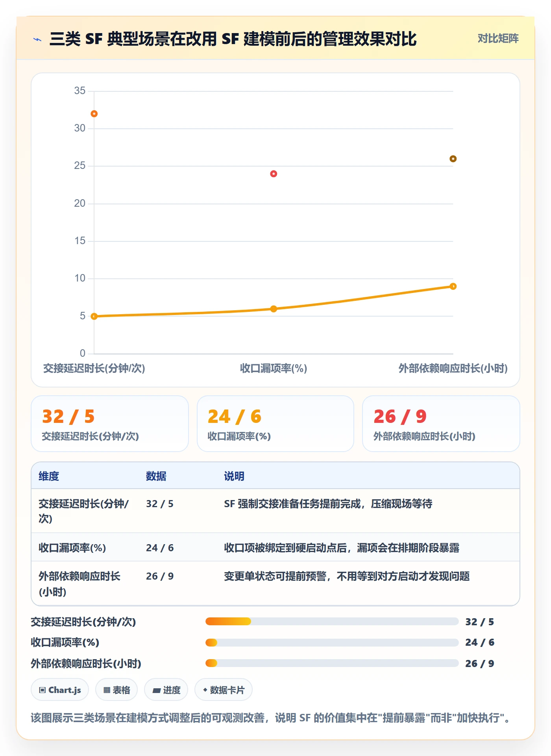Click the text '收口项被绑定到硬启动点后，漏项会在排期阶段暴露'
This screenshot has height=756, width=551.
click(342, 548)
